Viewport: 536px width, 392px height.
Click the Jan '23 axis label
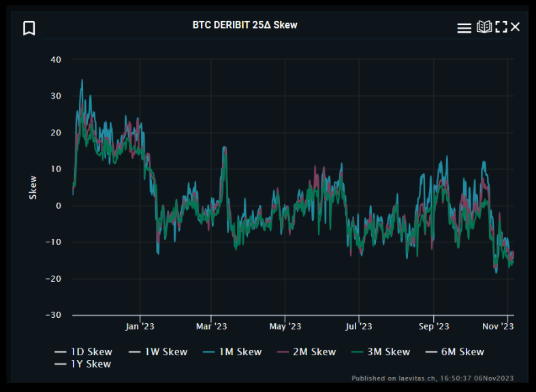(140, 327)
